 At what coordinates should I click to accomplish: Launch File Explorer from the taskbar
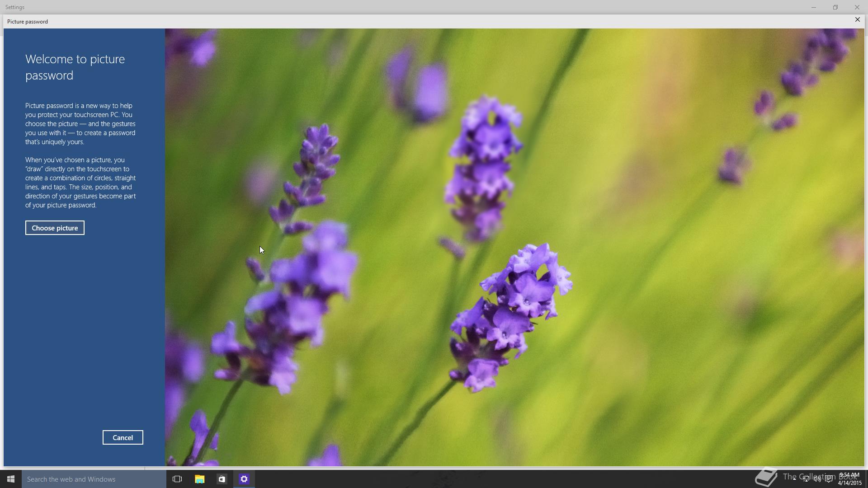coord(199,479)
